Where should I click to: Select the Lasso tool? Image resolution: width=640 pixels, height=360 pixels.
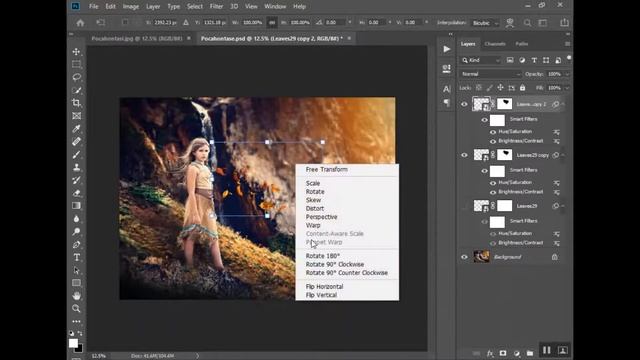(x=76, y=77)
